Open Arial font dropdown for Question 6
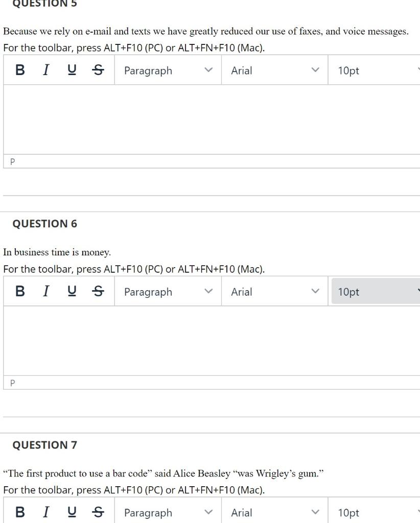Image resolution: width=420 pixels, height=523 pixels. point(274,292)
